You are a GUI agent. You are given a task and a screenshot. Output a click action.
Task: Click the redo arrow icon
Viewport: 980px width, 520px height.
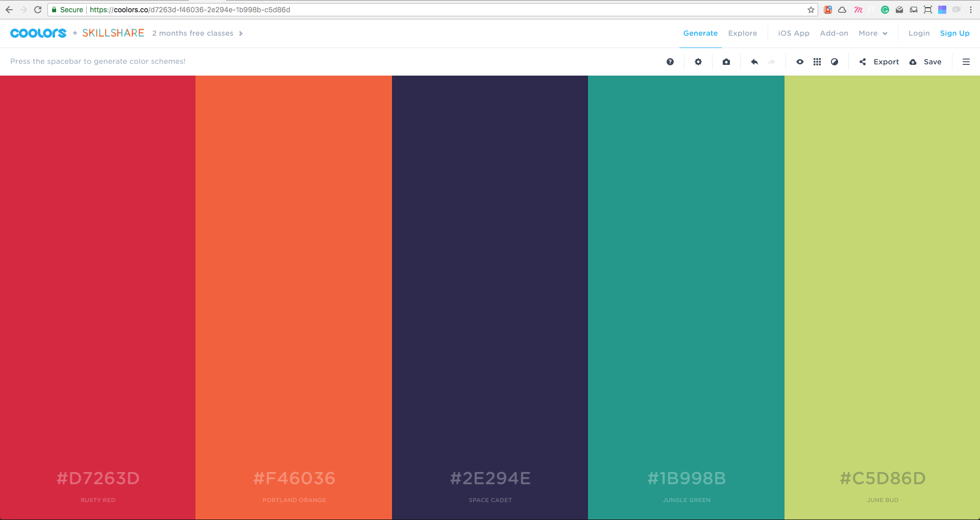tap(771, 61)
